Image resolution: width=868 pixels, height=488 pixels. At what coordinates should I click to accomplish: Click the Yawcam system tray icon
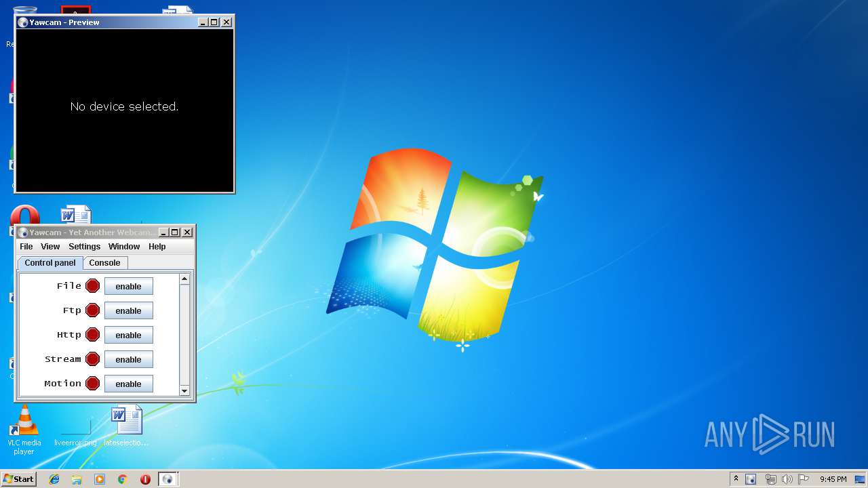click(751, 479)
